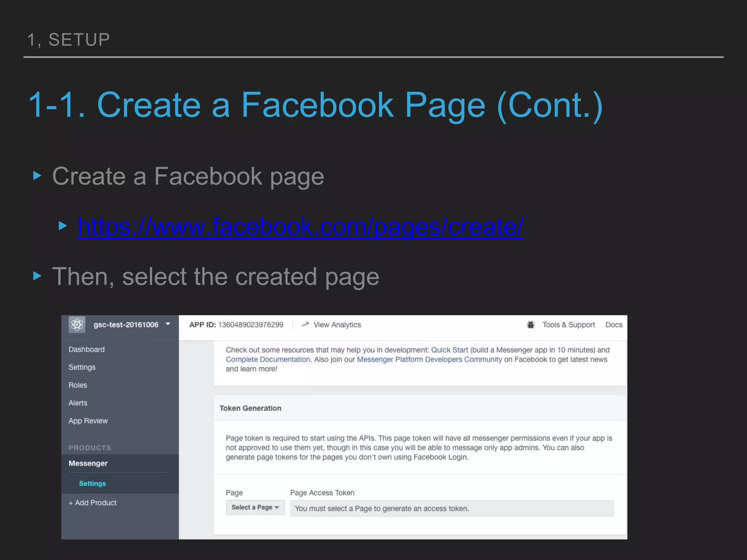The height and width of the screenshot is (560, 747).
Task: Open the Select a Page dropdown
Action: (255, 507)
